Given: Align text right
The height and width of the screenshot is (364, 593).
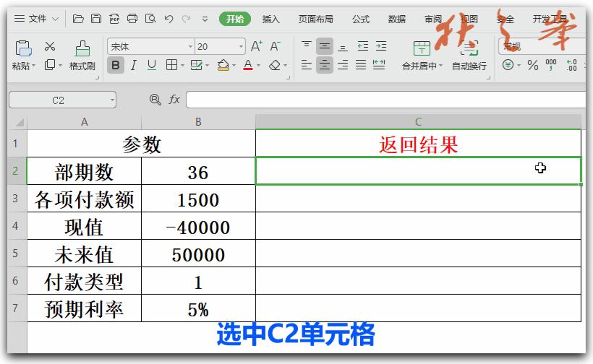Looking at the screenshot, I should 343,65.
